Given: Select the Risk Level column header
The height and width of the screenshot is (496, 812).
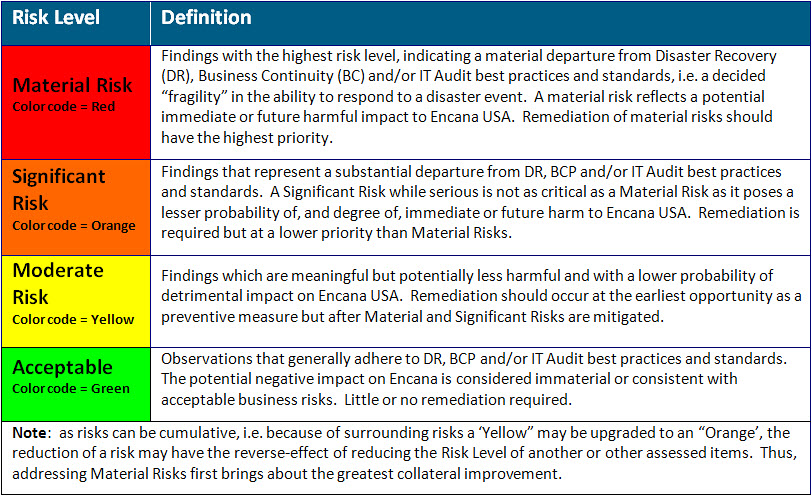Looking at the screenshot, I should (56, 18).
